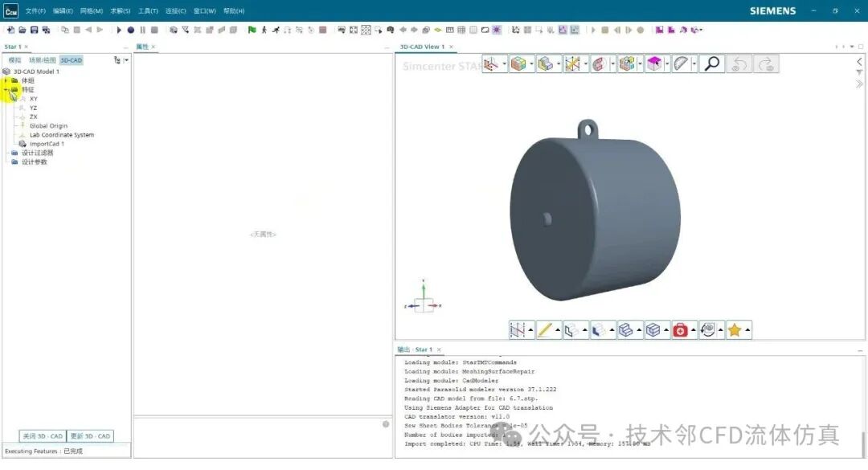Click the dark blue Step circle icon
This screenshot has width=868, height=470.
pos(131,30)
